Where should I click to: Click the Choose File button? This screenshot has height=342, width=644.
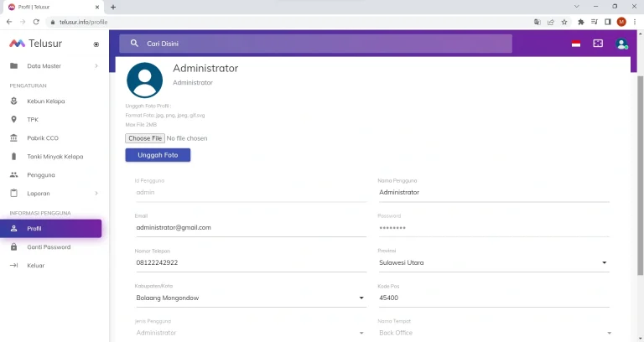coord(145,138)
